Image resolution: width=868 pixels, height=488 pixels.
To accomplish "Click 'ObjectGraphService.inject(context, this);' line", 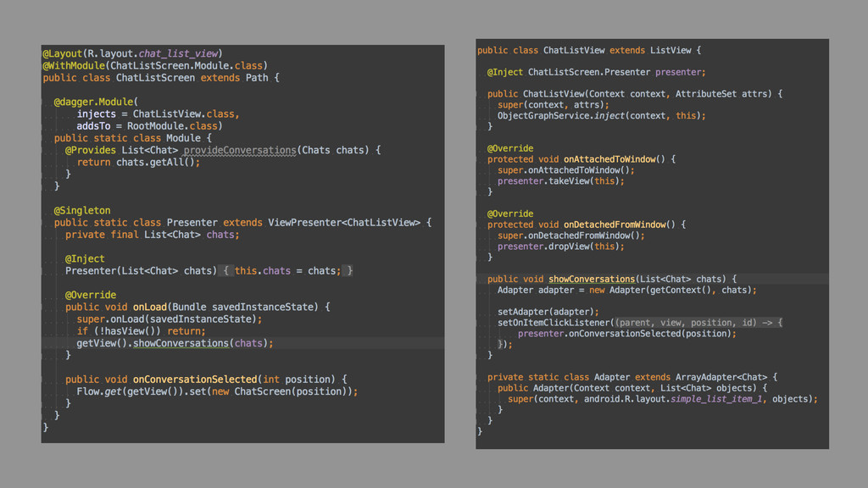I will pos(601,116).
